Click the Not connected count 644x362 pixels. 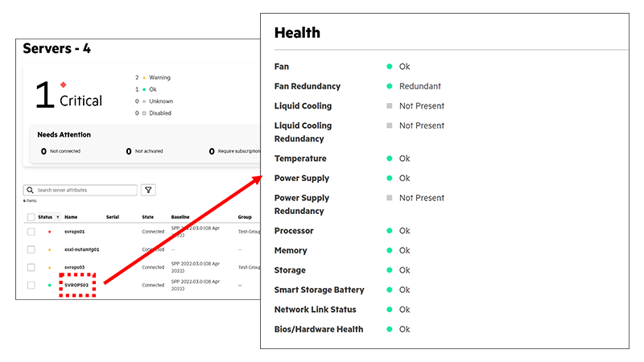pyautogui.click(x=43, y=151)
